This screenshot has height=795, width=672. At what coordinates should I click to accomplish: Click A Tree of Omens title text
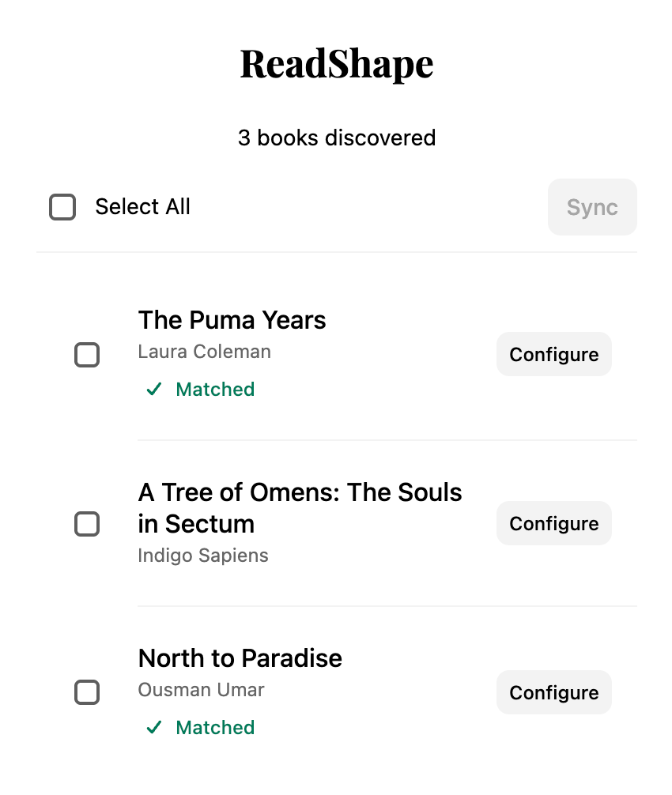(x=300, y=507)
